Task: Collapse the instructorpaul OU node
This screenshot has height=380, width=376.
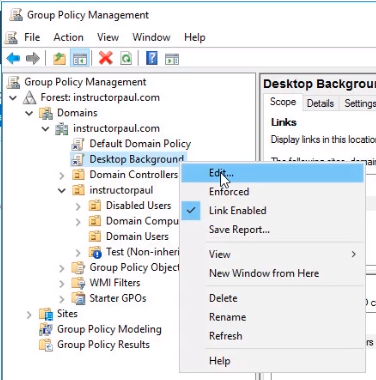Action: [x=62, y=191]
